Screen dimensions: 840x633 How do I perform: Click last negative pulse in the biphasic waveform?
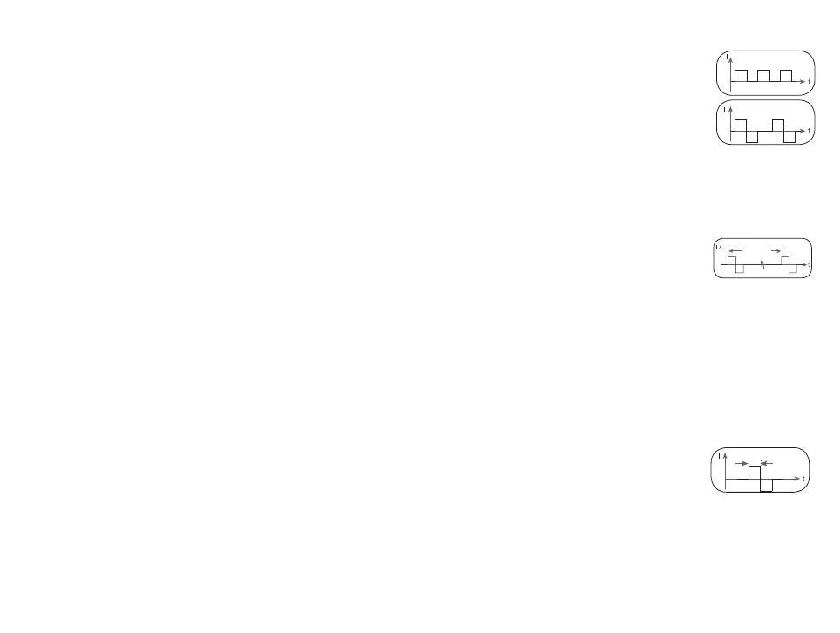click(789, 137)
